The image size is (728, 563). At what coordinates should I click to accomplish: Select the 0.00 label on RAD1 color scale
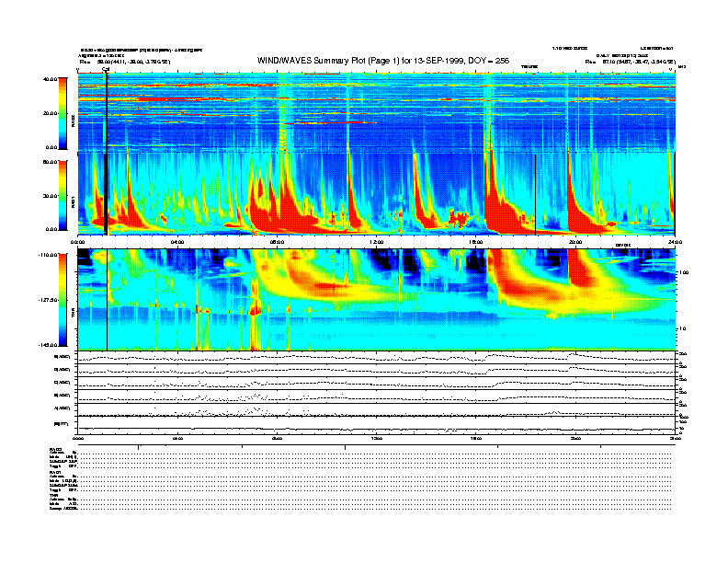tap(51, 229)
